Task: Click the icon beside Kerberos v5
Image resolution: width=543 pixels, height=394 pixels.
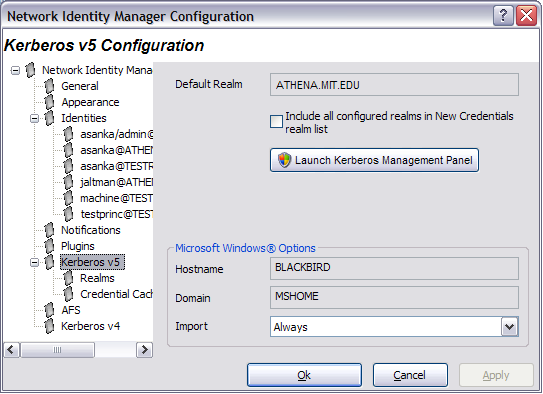Action: pyautogui.click(x=50, y=262)
